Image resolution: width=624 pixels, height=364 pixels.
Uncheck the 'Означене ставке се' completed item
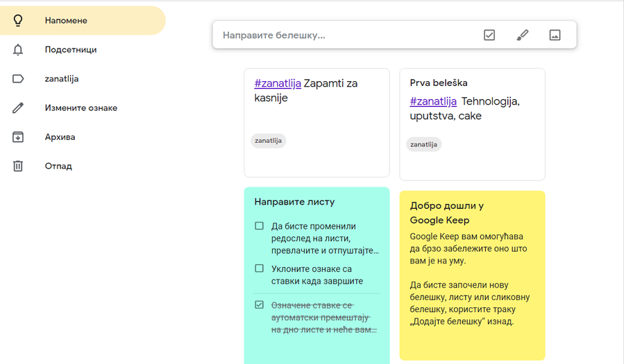(x=259, y=305)
